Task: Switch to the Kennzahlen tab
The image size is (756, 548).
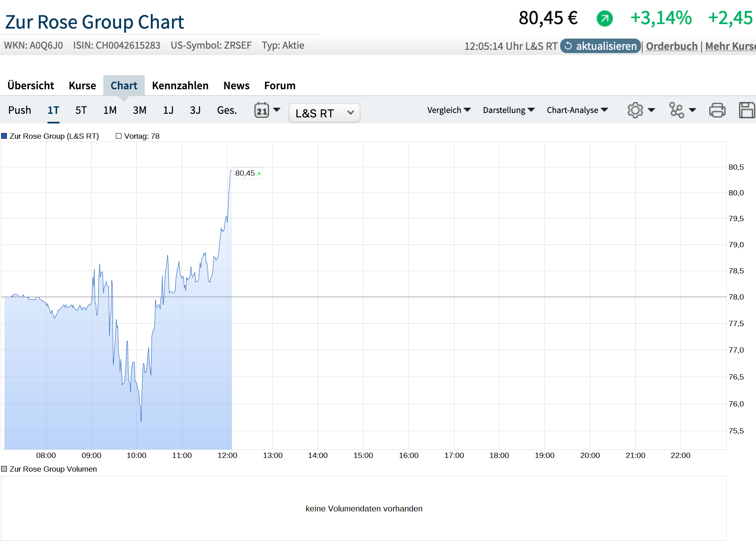Action: point(180,86)
